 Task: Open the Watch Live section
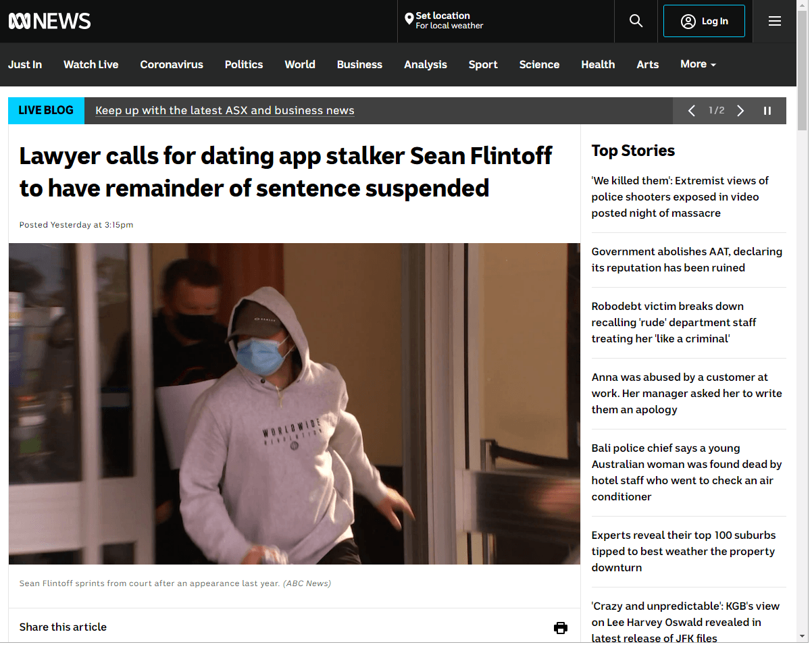(91, 65)
